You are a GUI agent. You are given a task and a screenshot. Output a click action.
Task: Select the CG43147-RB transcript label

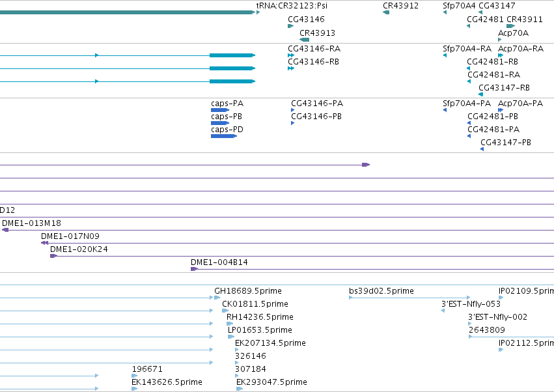click(504, 88)
